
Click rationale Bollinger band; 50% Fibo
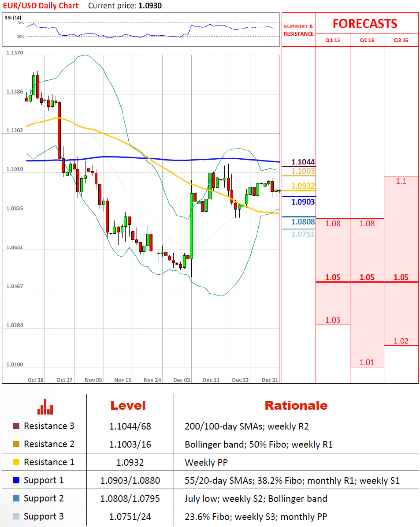click(259, 445)
